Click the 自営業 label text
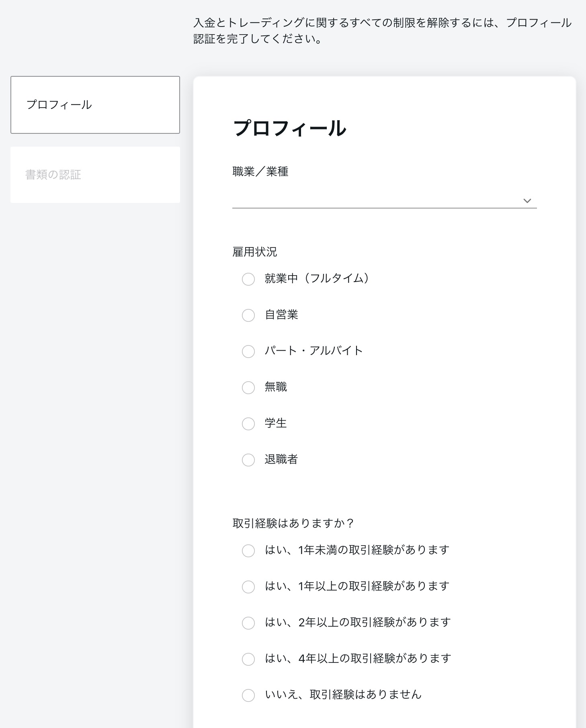 tap(281, 315)
